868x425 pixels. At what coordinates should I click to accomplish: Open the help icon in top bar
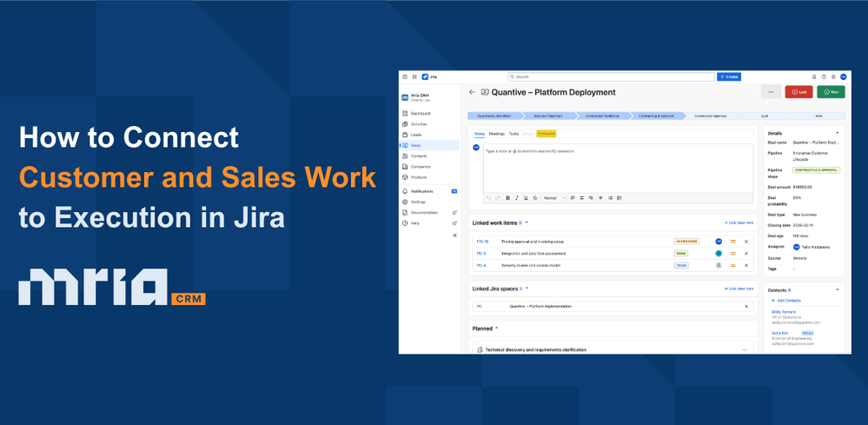[824, 77]
